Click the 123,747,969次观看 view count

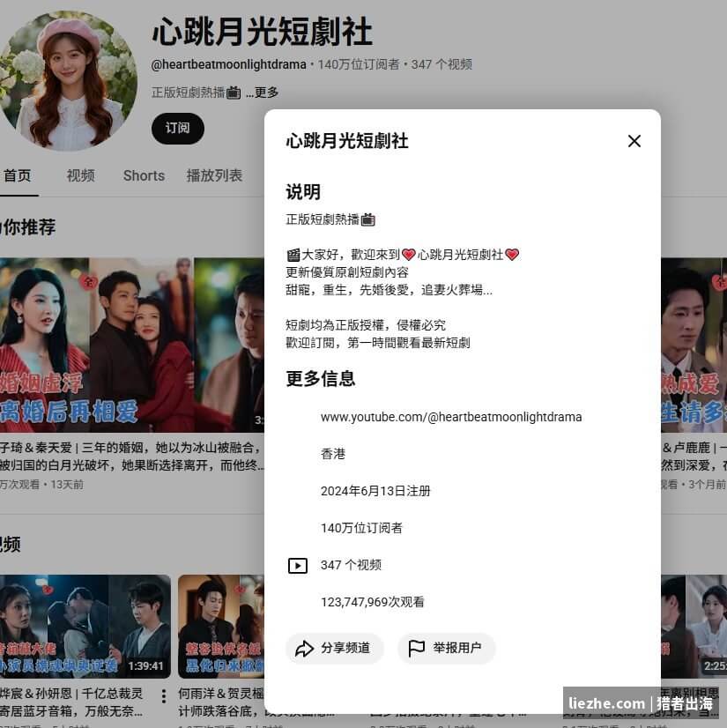coord(373,602)
